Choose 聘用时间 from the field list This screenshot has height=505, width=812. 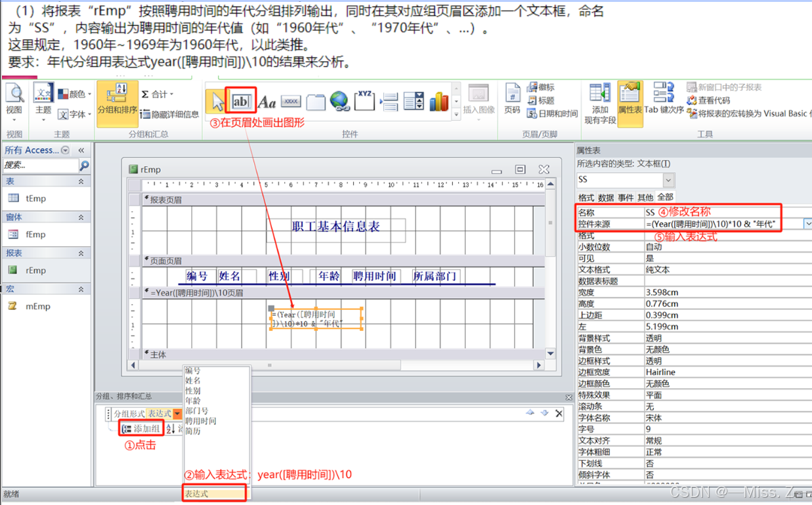pyautogui.click(x=201, y=421)
